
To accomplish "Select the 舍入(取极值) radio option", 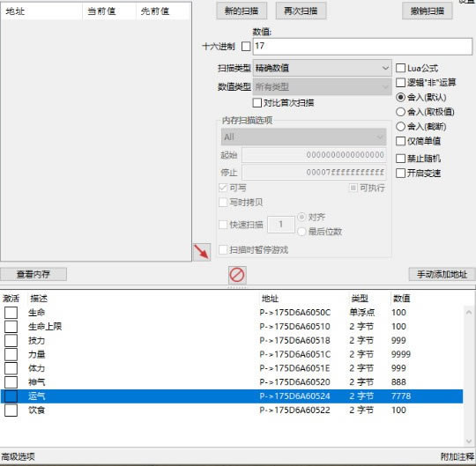I will pos(400,112).
